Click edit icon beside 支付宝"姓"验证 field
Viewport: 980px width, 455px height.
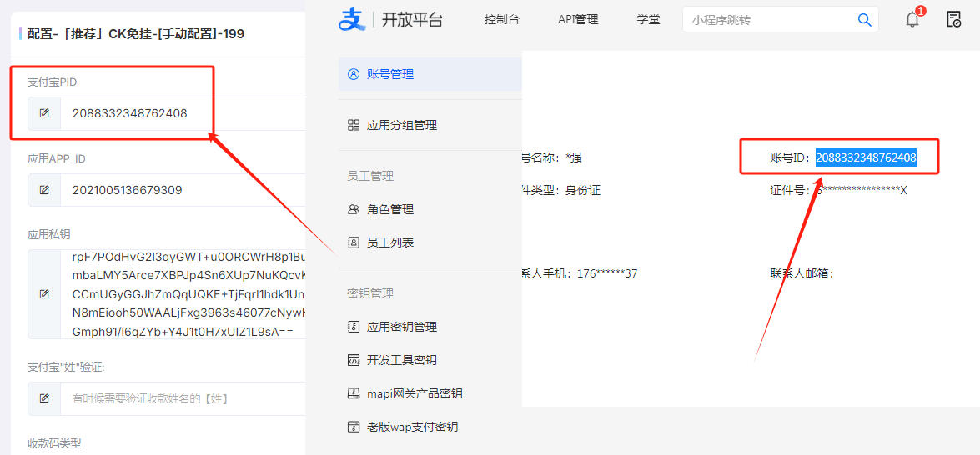click(x=44, y=398)
